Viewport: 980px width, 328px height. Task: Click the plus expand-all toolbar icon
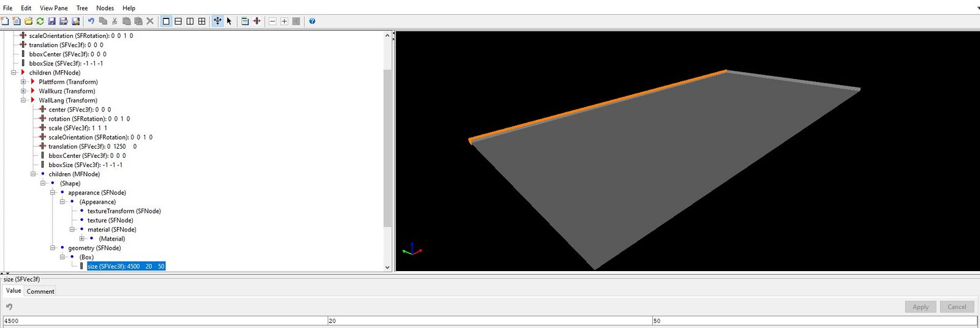284,21
